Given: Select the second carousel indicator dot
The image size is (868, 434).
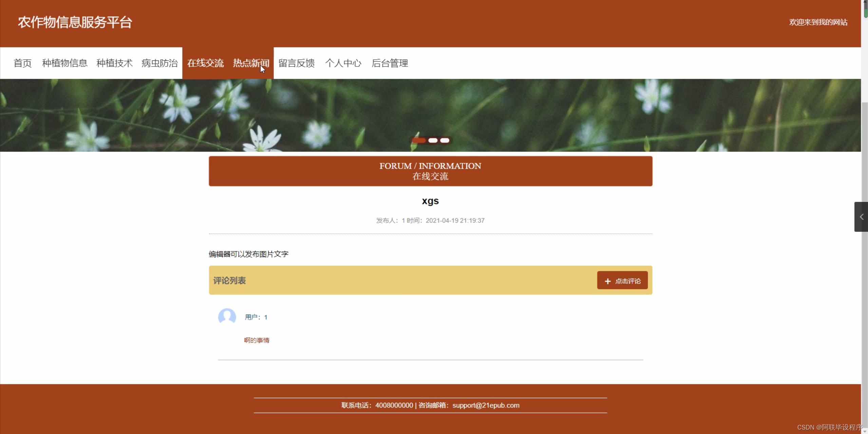Looking at the screenshot, I should [x=433, y=140].
